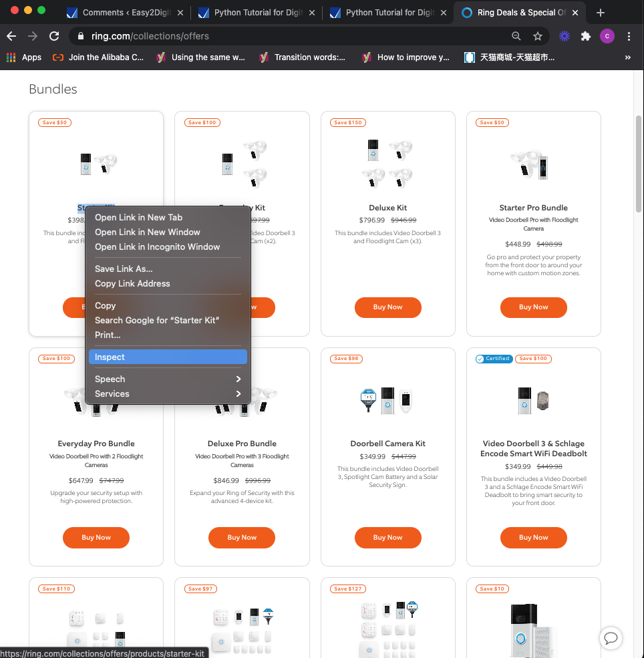Click the Certified badge on Schlage bundle
The width and height of the screenshot is (644, 658).
tap(494, 359)
